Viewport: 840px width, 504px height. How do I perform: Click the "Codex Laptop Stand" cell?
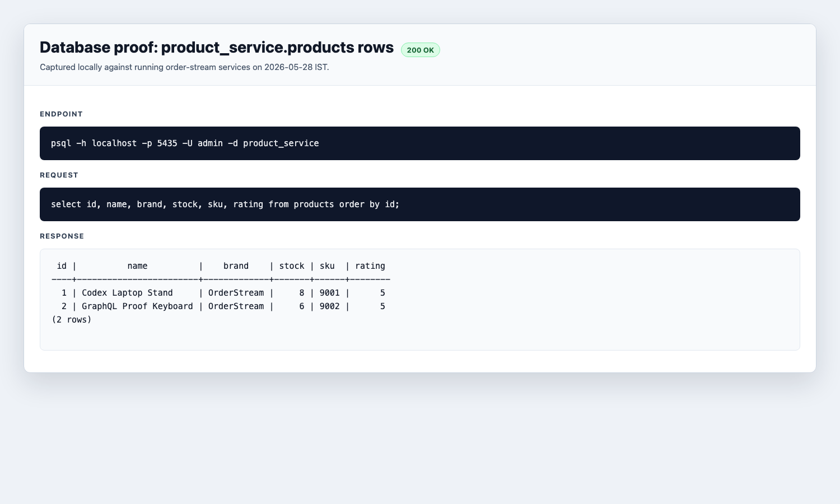(127, 293)
